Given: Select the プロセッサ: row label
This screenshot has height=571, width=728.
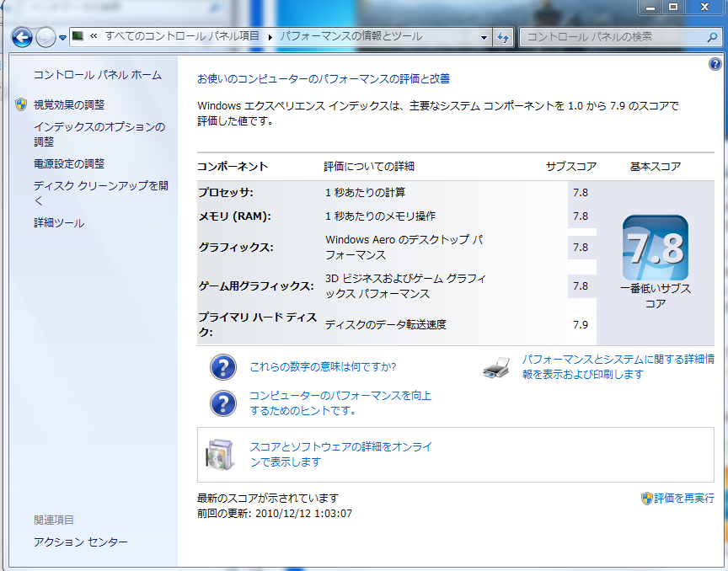Looking at the screenshot, I should point(226,192).
